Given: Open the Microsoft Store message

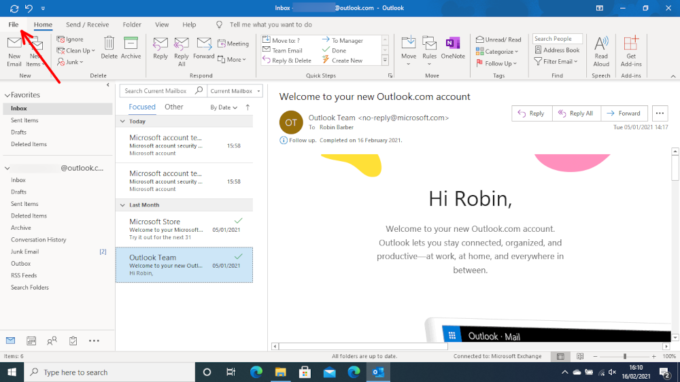Looking at the screenshot, I should click(184, 229).
